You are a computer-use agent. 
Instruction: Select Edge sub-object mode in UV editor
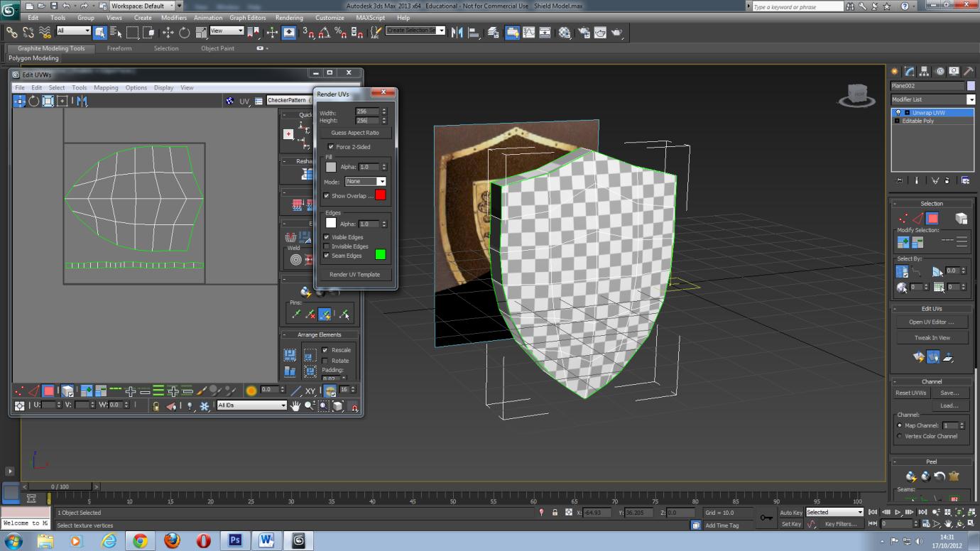pos(34,391)
